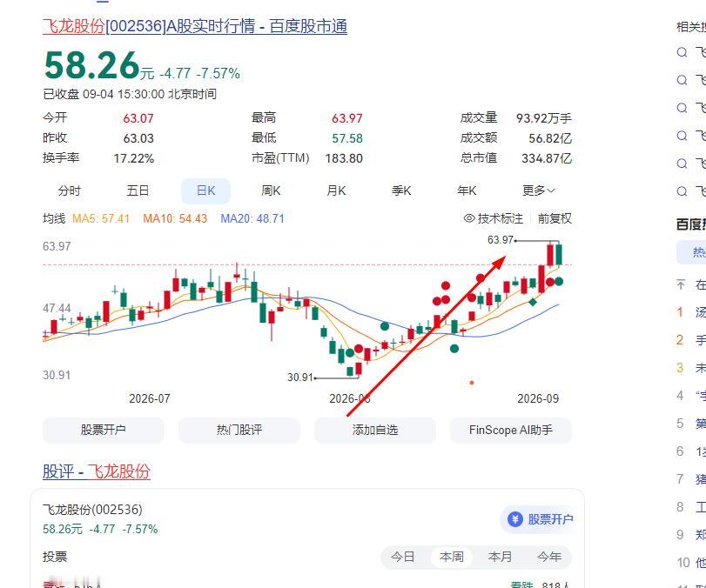
Task: Switch to the 分时 chart tab
Action: click(x=70, y=190)
